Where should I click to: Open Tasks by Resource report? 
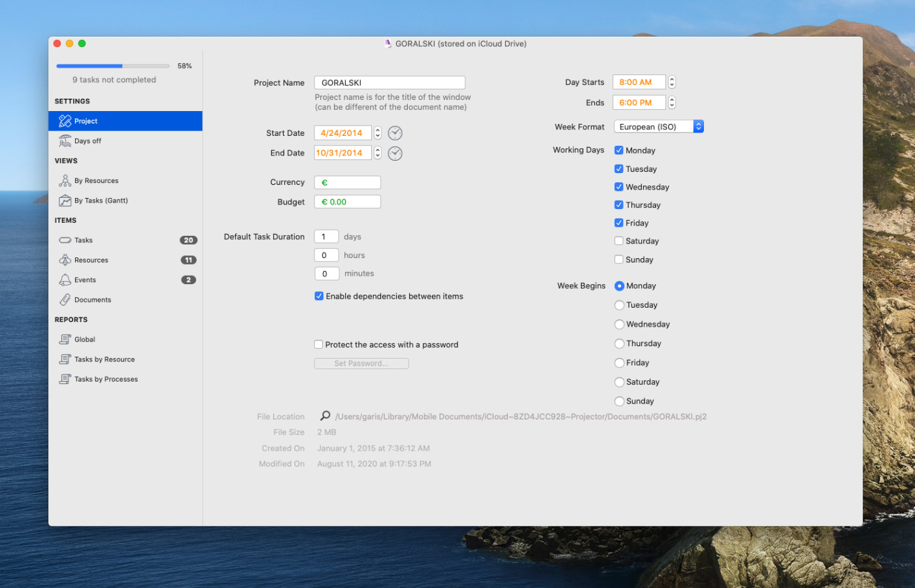tap(105, 359)
